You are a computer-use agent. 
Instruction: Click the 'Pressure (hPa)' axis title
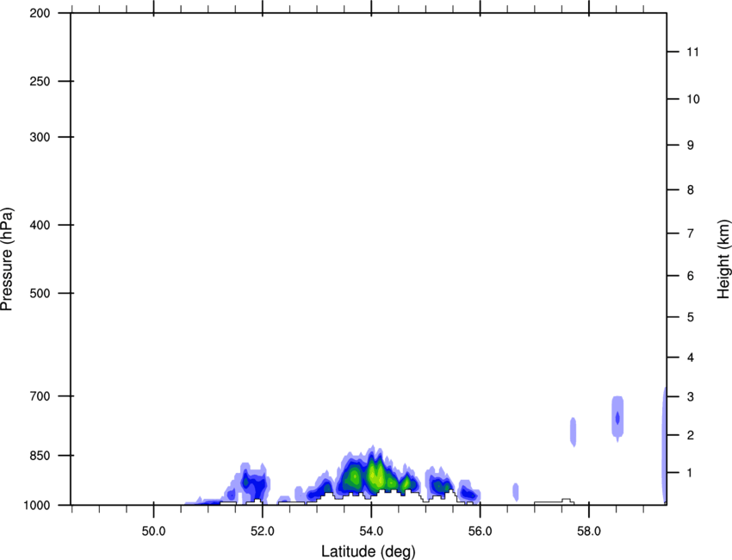tap(7, 259)
